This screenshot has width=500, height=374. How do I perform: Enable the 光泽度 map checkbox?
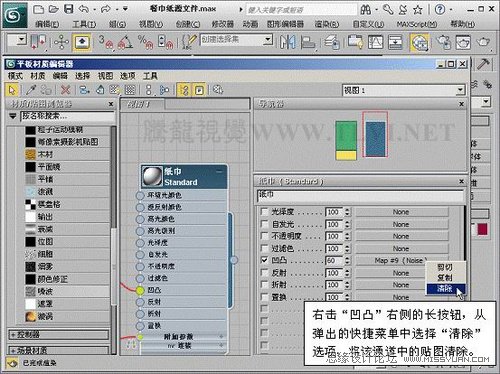(x=264, y=212)
